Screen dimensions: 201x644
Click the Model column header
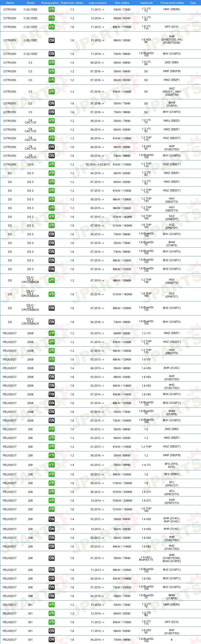tap(31, 3)
